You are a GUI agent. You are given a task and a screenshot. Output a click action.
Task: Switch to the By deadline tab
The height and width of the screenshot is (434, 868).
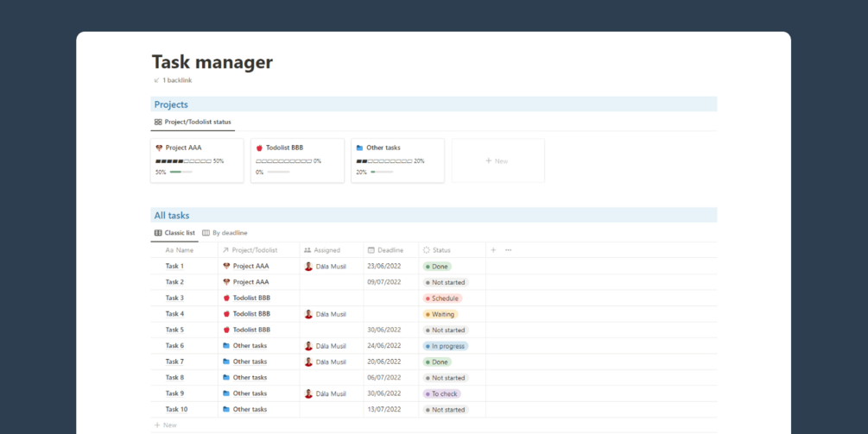pos(225,233)
